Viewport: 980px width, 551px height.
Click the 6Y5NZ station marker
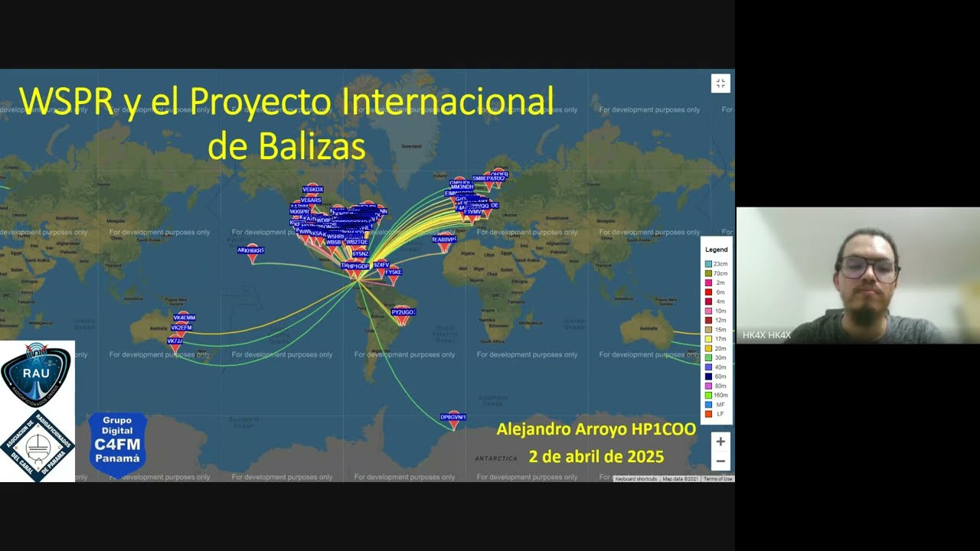[x=360, y=254]
